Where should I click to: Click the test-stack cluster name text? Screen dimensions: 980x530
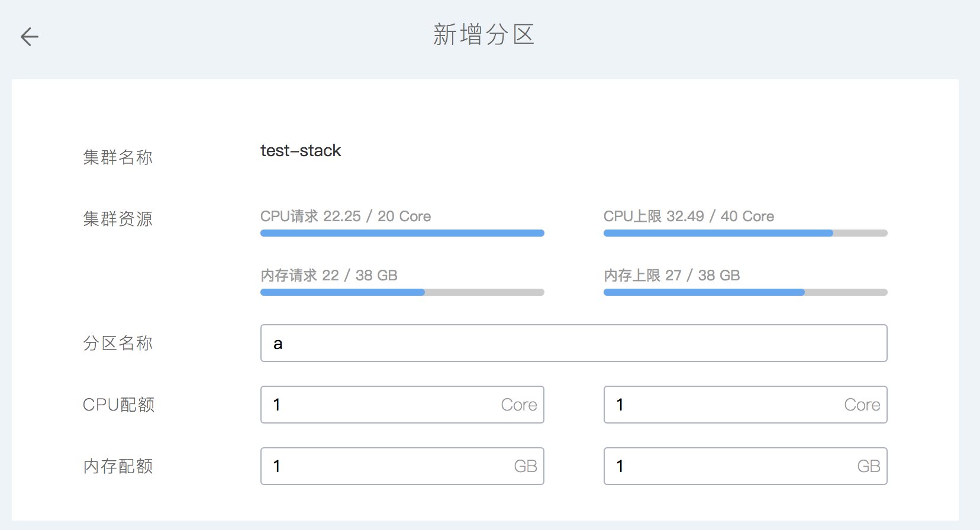coord(301,151)
